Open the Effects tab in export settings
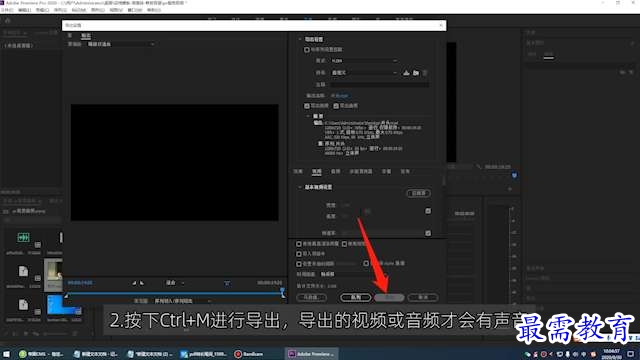This screenshot has width=640, height=360. pos(298,171)
